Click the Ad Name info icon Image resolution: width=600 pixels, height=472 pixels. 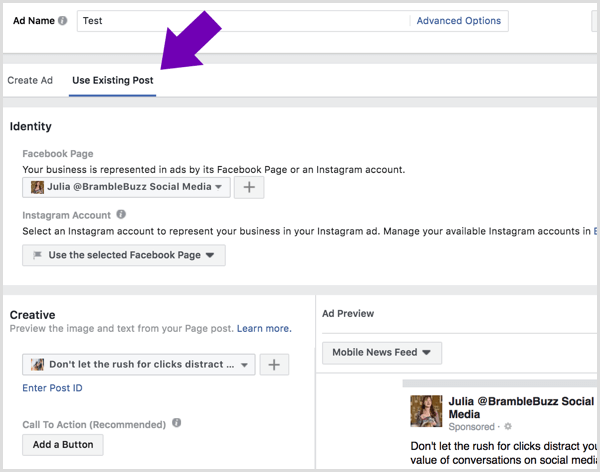[x=62, y=21]
